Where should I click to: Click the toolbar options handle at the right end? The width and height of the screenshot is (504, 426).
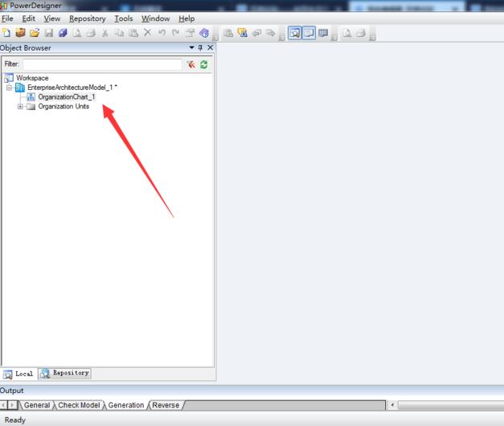[x=372, y=34]
